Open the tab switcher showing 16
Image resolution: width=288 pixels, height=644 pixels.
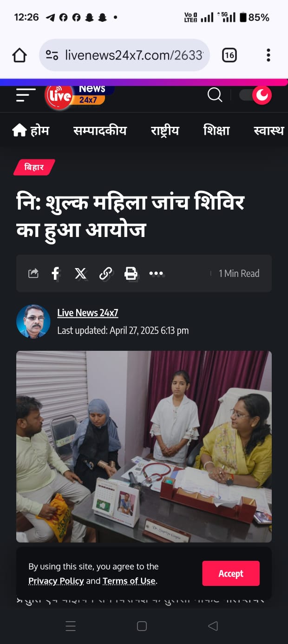[x=229, y=55]
